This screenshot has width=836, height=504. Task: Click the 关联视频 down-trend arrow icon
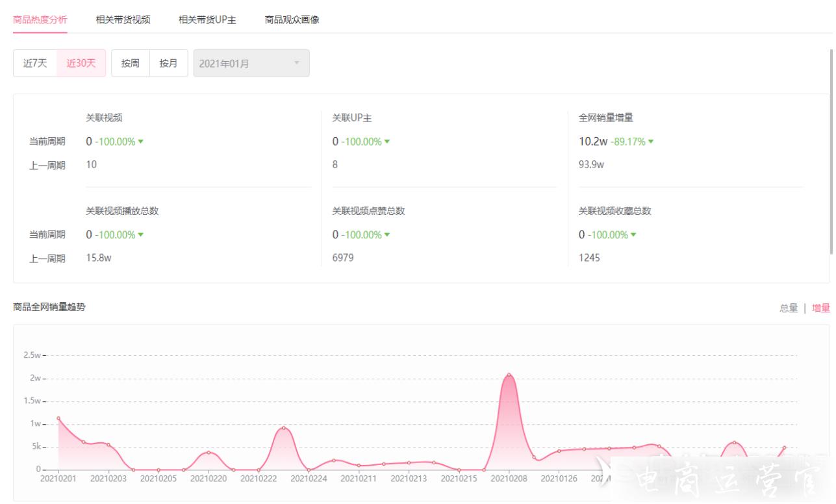click(x=140, y=142)
